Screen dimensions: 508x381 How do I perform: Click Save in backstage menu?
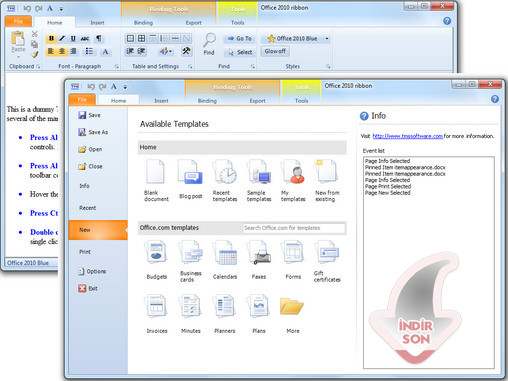click(x=89, y=115)
